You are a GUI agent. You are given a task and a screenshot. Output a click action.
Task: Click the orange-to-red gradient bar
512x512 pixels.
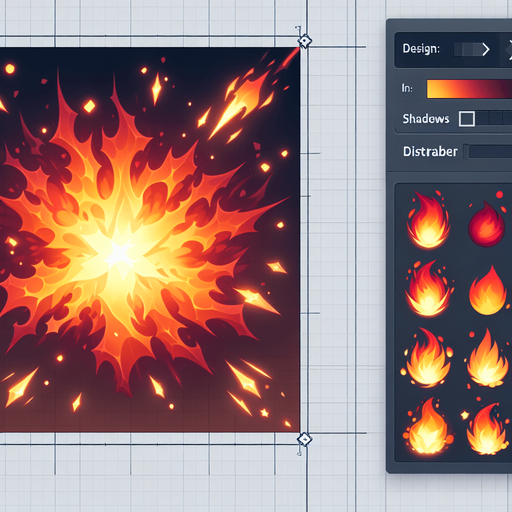[x=469, y=89]
